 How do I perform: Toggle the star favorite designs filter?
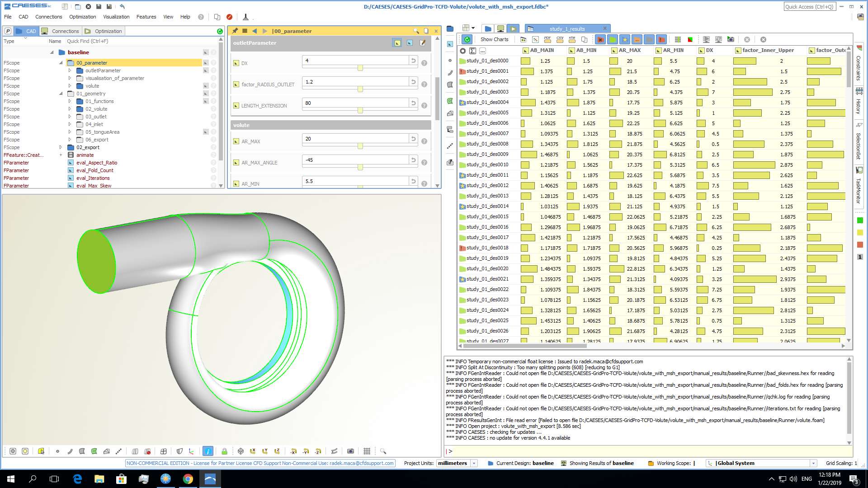click(x=625, y=40)
